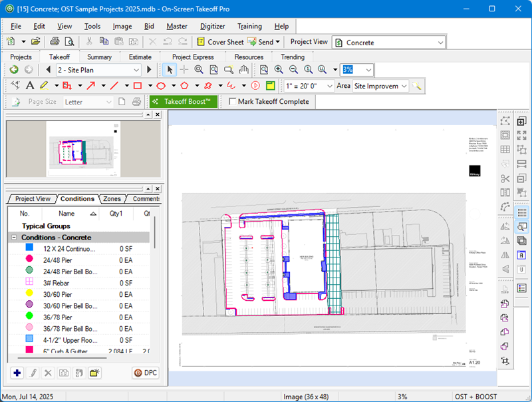The image size is (532, 402).
Task: Click the Send button
Action: point(261,42)
